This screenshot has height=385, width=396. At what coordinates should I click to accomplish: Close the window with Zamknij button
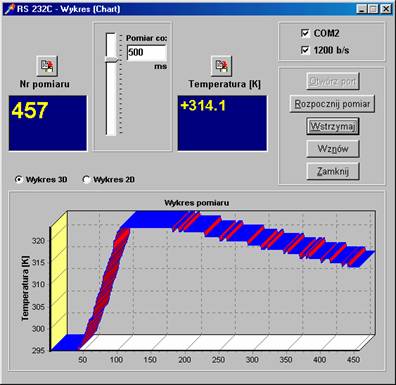(333, 171)
